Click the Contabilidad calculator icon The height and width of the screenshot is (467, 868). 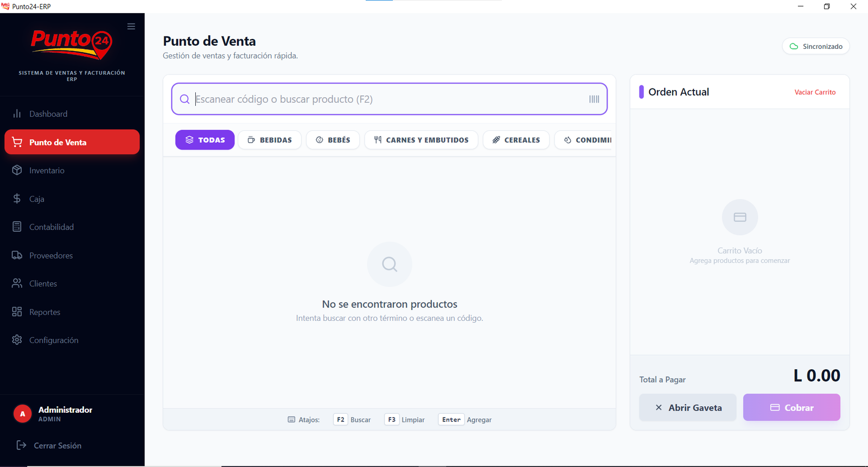tap(17, 226)
